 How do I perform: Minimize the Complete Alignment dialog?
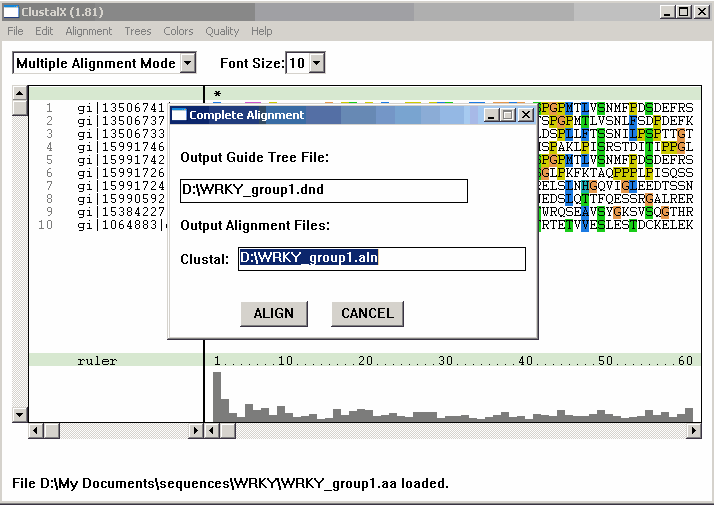click(x=490, y=115)
